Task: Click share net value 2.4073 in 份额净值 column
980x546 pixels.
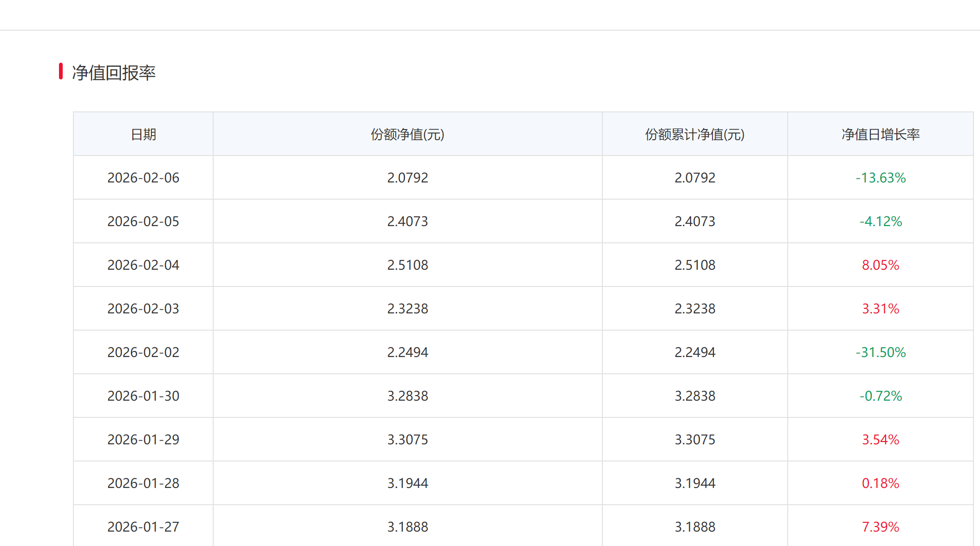Action: tap(407, 221)
